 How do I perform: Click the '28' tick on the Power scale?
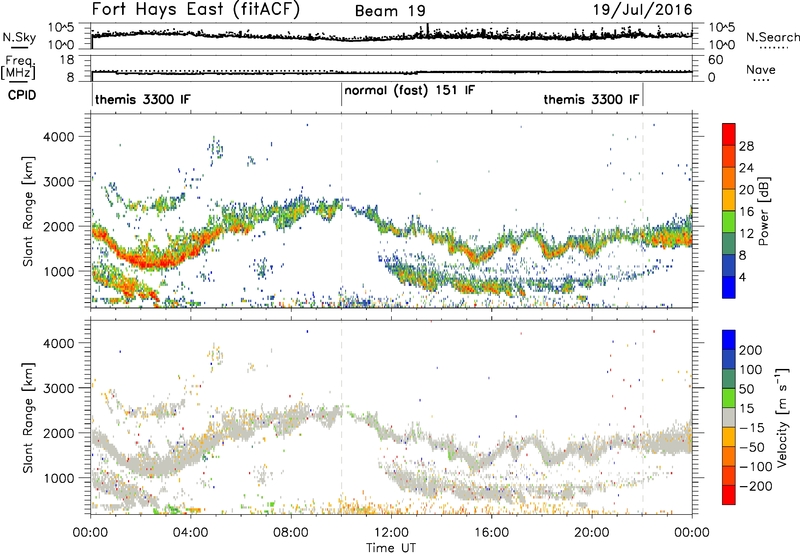pyautogui.click(x=746, y=146)
